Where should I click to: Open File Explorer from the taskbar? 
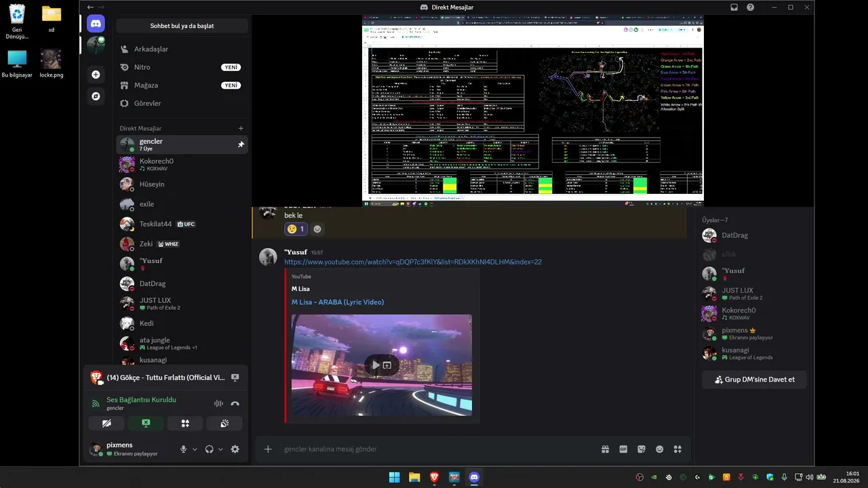coord(414,478)
